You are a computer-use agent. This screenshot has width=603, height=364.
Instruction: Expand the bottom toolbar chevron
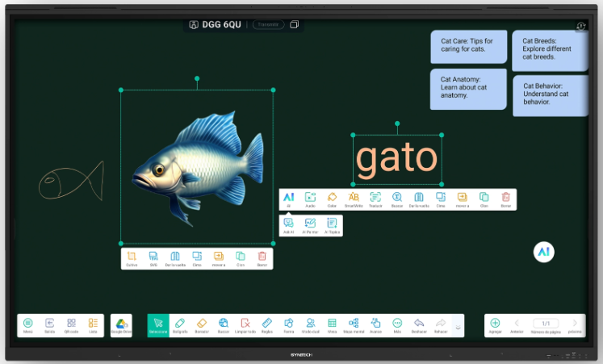click(x=458, y=327)
